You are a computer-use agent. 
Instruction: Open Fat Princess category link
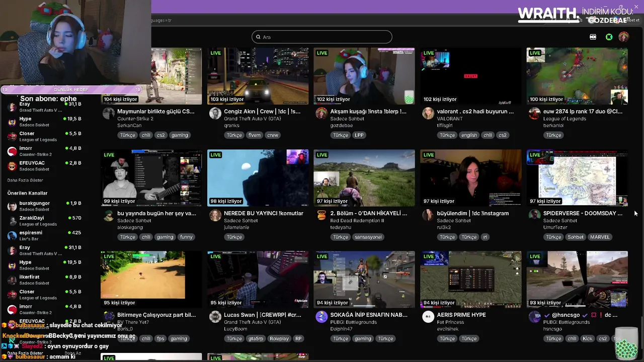(450, 322)
